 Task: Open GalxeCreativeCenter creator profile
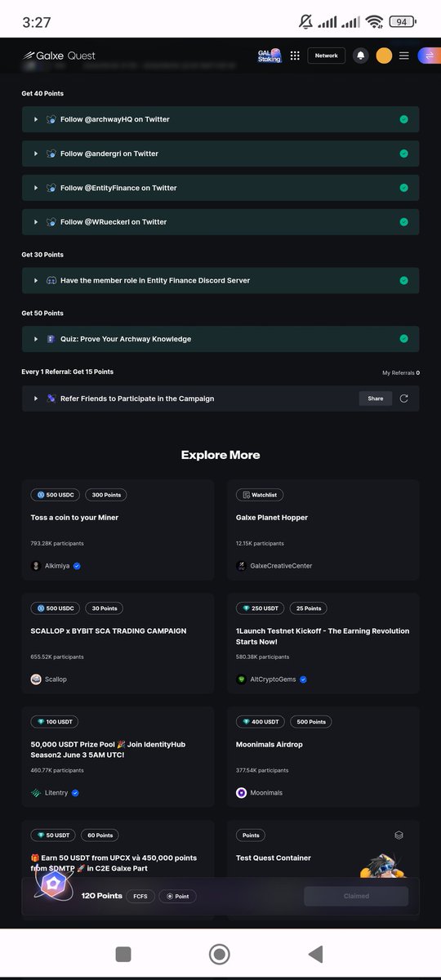point(274,566)
